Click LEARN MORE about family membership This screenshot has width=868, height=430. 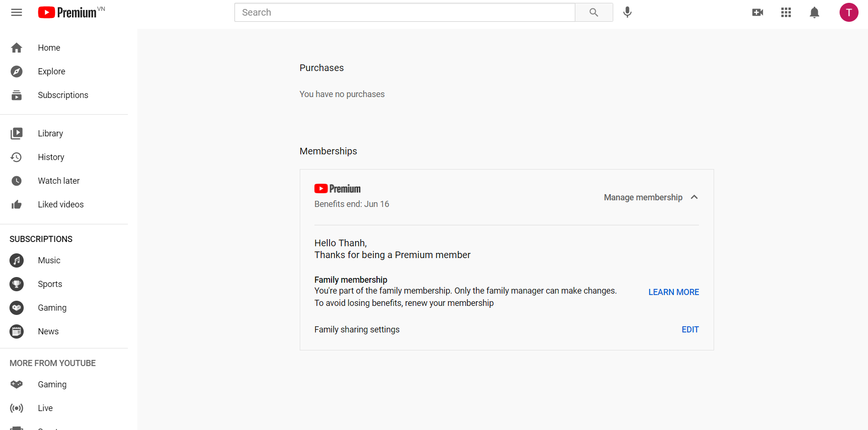[673, 292]
